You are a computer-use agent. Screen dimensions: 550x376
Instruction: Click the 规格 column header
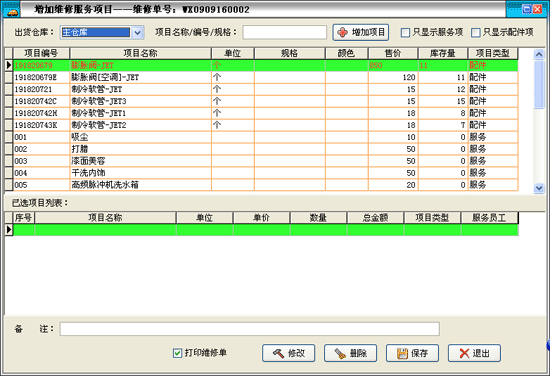click(x=290, y=53)
